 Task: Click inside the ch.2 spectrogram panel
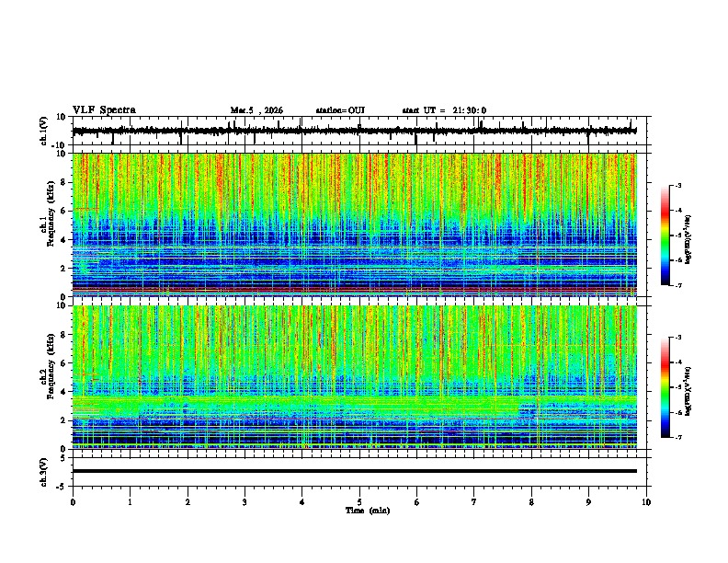355,377
